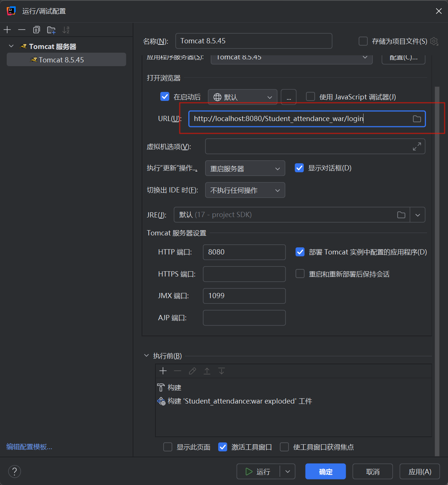Open the restart server update action dropdown
Screen dimensions: 448x485
(245, 169)
